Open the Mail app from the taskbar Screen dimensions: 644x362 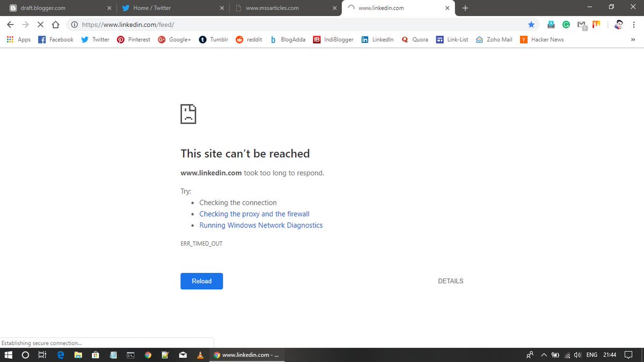click(183, 354)
